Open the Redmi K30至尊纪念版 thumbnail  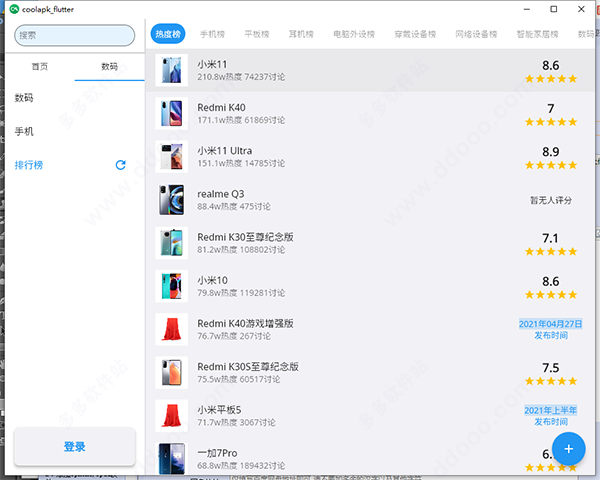[x=171, y=243]
